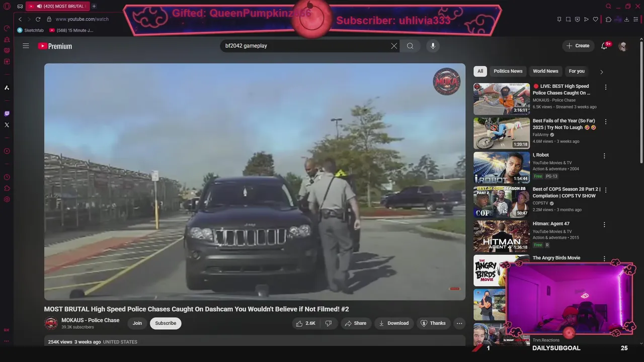Open options for 'The Angry Birds Movie'
This screenshot has width=644, height=362.
(604, 259)
